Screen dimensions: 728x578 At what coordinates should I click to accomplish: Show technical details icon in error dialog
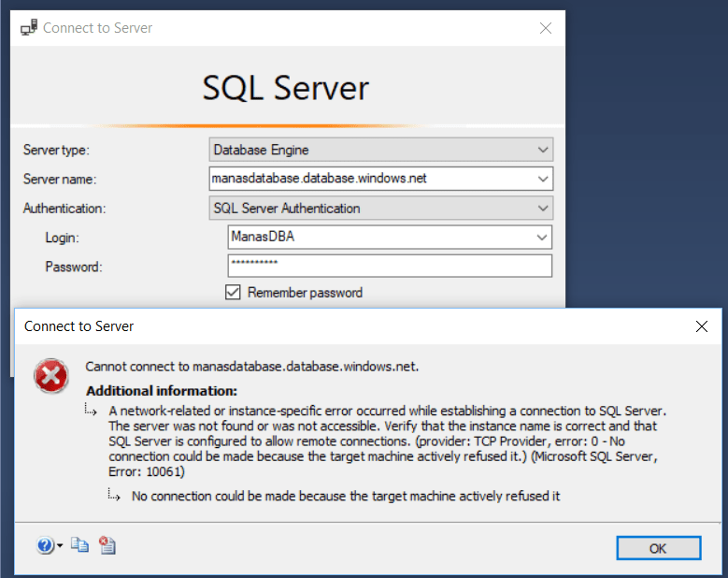click(107, 545)
